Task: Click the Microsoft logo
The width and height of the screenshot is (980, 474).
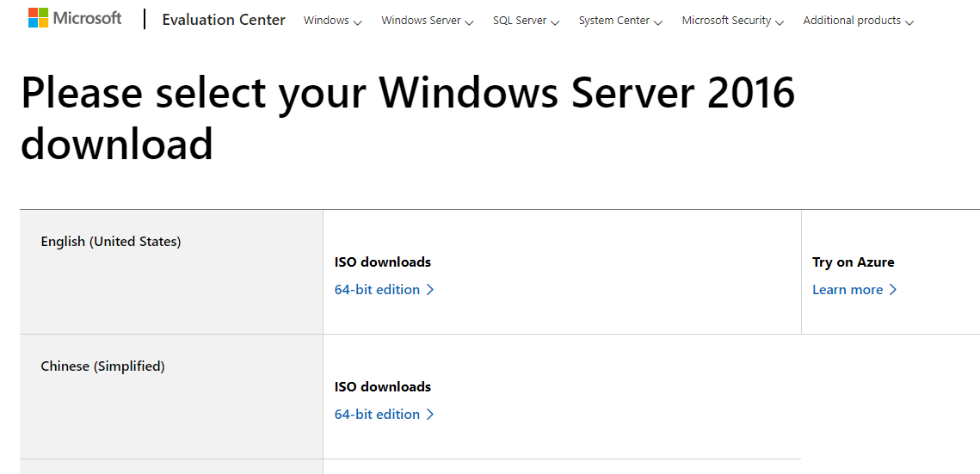Action: click(x=74, y=17)
